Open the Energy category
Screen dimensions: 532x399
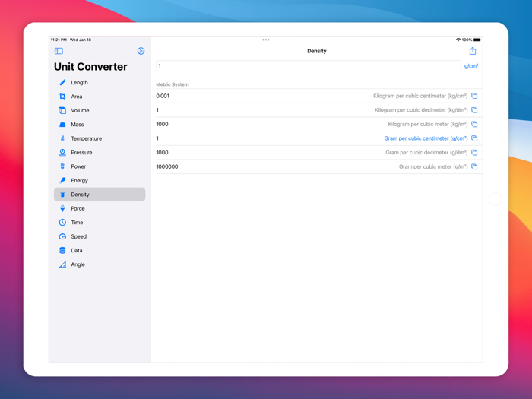tap(100, 180)
